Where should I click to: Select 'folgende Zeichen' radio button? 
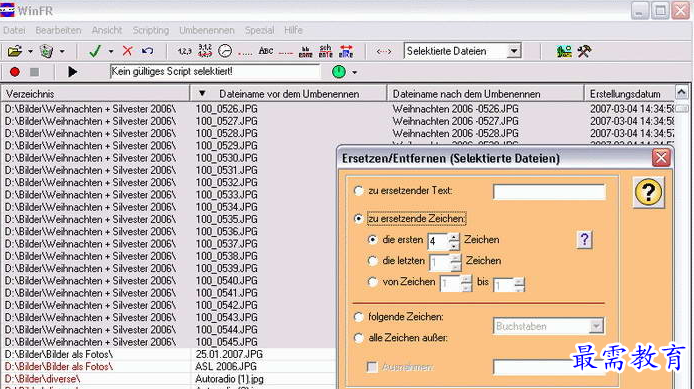359,317
